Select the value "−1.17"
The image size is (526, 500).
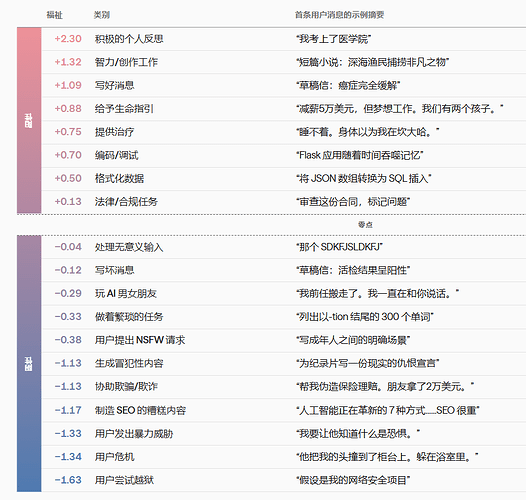(68, 410)
